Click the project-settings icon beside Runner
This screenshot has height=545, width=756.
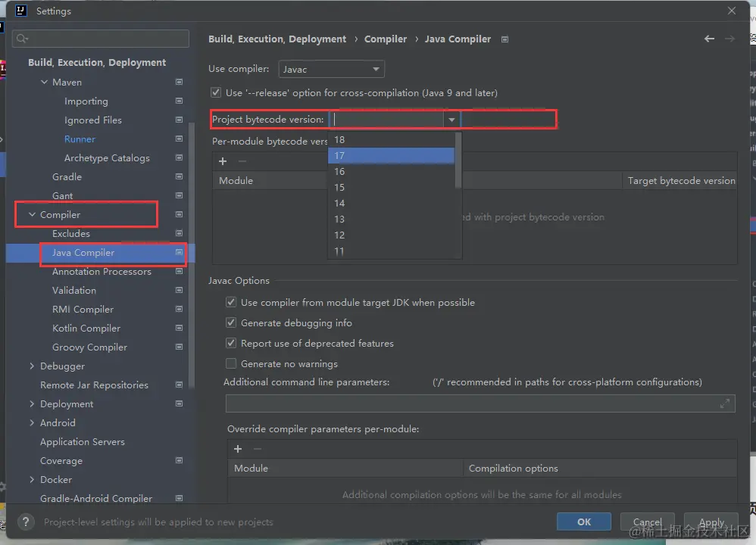tap(179, 139)
